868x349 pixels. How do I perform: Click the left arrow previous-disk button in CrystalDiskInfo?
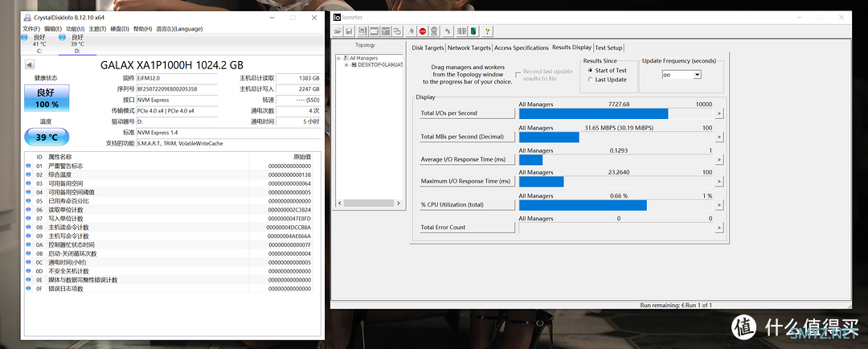[29, 65]
